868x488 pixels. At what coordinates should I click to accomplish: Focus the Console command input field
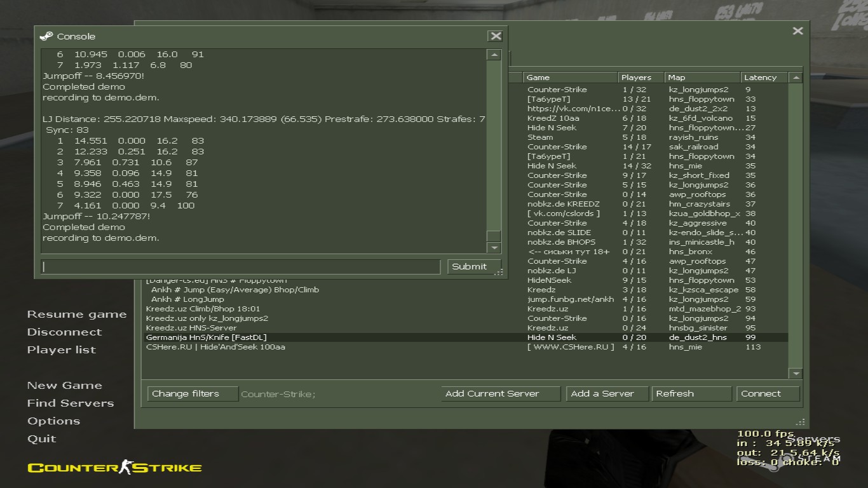click(x=241, y=267)
